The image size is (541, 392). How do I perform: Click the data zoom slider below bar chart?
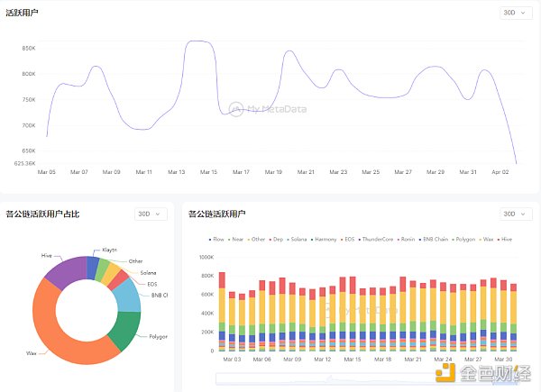tap(361, 373)
